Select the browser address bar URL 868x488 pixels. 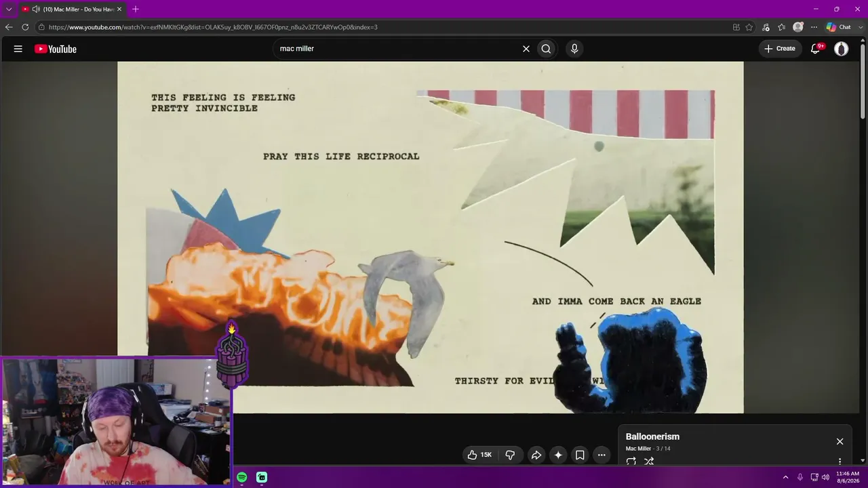click(213, 27)
